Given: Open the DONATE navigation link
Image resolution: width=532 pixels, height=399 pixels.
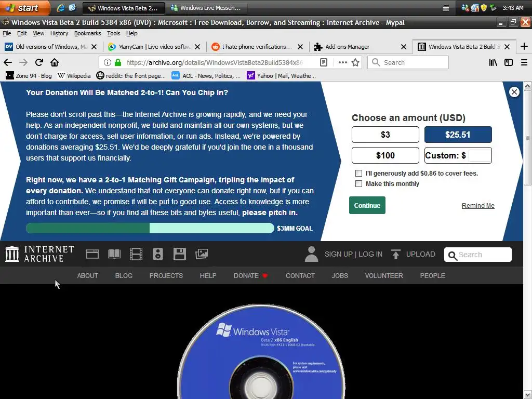Looking at the screenshot, I should [250, 275].
